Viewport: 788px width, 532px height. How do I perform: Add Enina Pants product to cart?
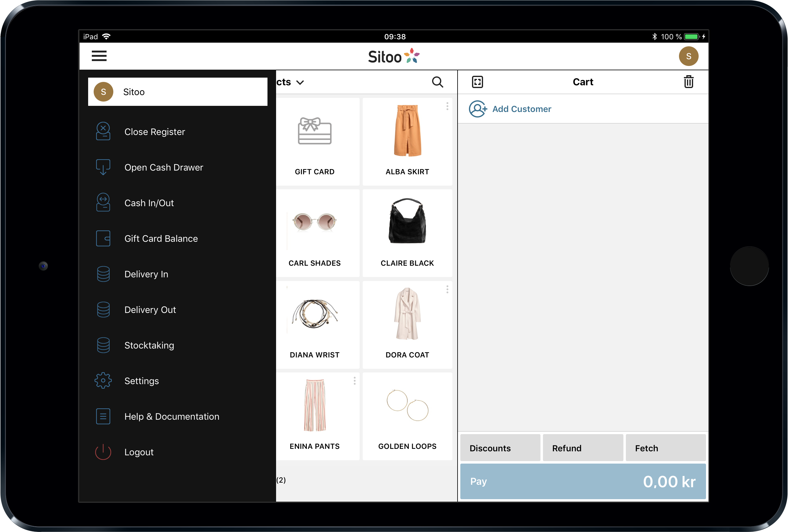318,416
